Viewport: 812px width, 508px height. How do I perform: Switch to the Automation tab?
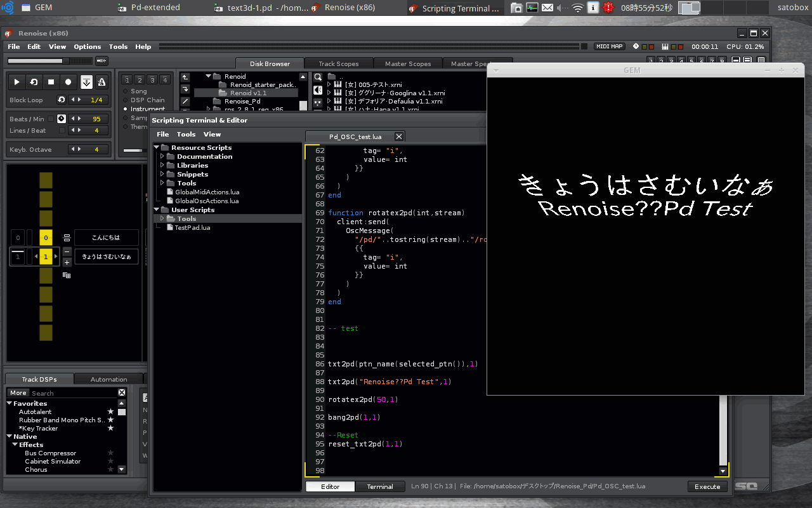(108, 379)
